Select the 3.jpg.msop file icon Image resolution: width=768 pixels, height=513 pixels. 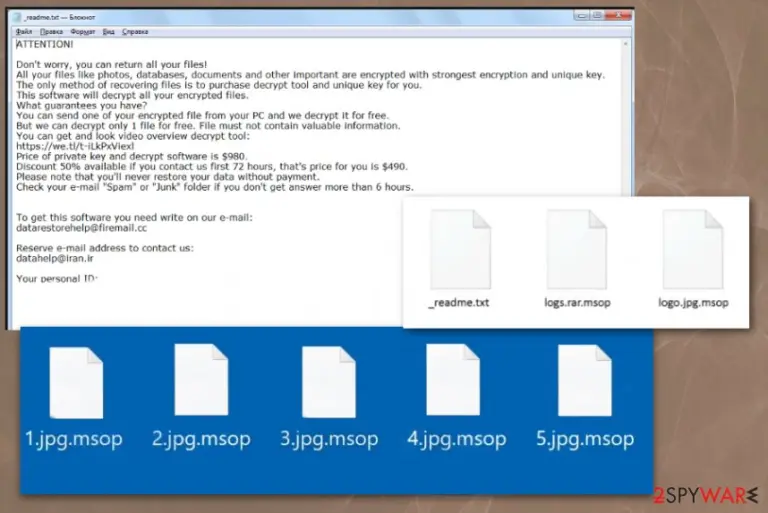coord(329,382)
